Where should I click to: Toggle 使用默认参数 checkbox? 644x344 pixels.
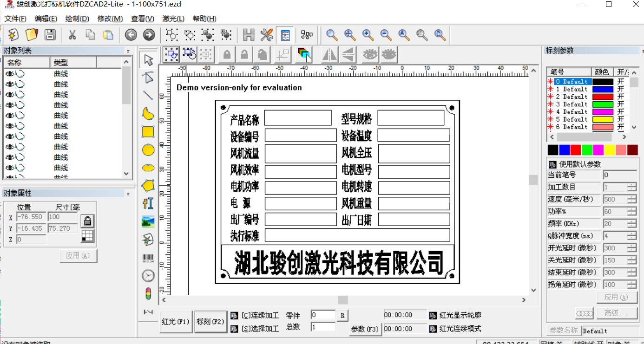(x=552, y=164)
